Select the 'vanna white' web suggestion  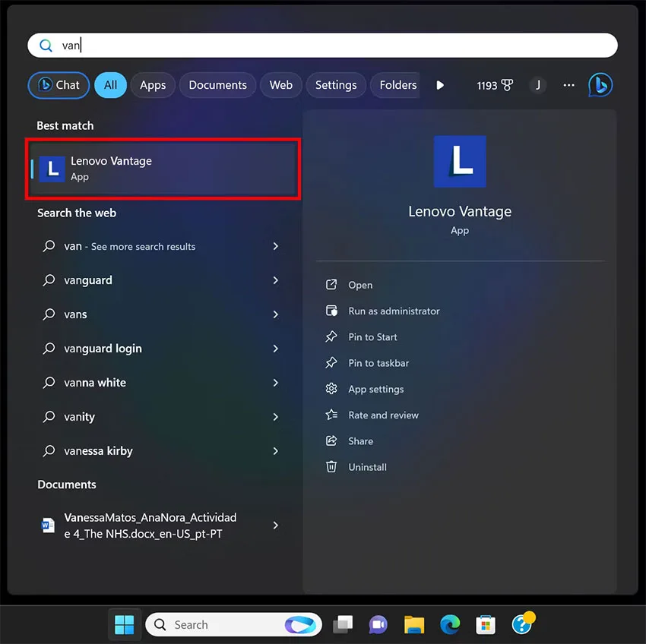[x=163, y=383]
